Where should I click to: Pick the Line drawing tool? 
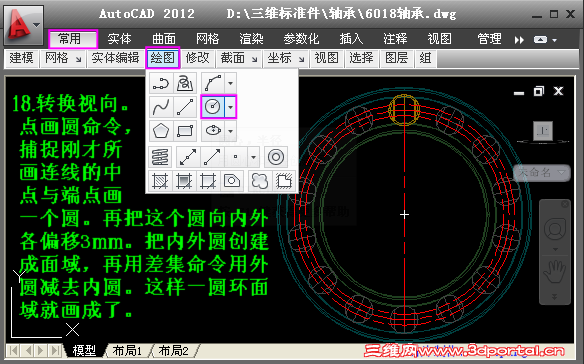point(185,107)
